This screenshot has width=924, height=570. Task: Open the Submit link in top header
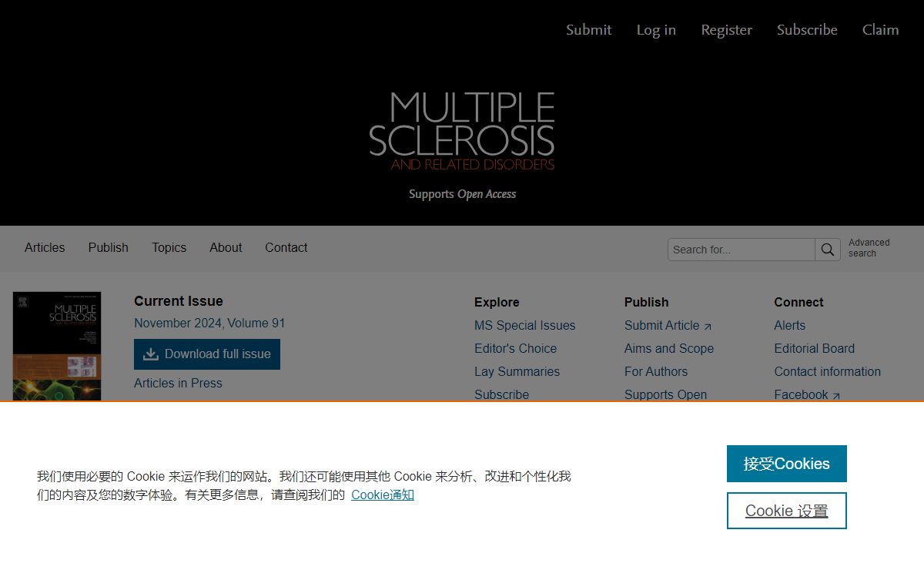(589, 30)
